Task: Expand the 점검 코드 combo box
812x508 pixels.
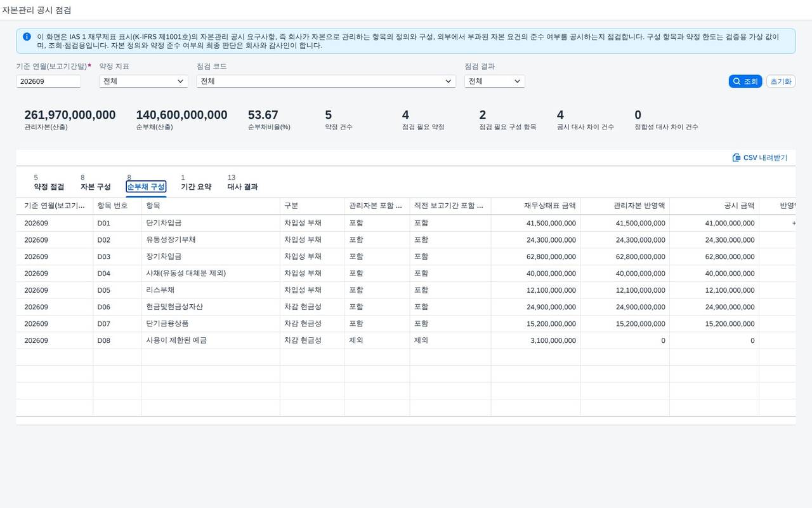Action: pyautogui.click(x=326, y=81)
